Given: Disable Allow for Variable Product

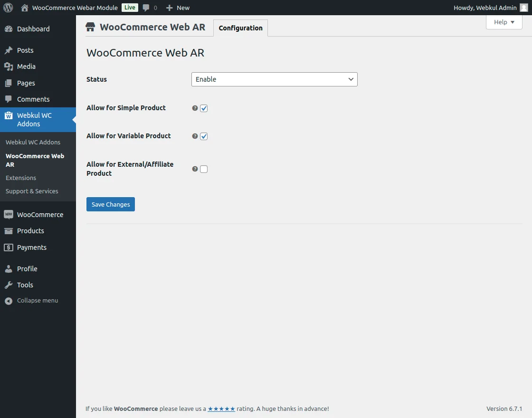Looking at the screenshot, I should pyautogui.click(x=204, y=136).
